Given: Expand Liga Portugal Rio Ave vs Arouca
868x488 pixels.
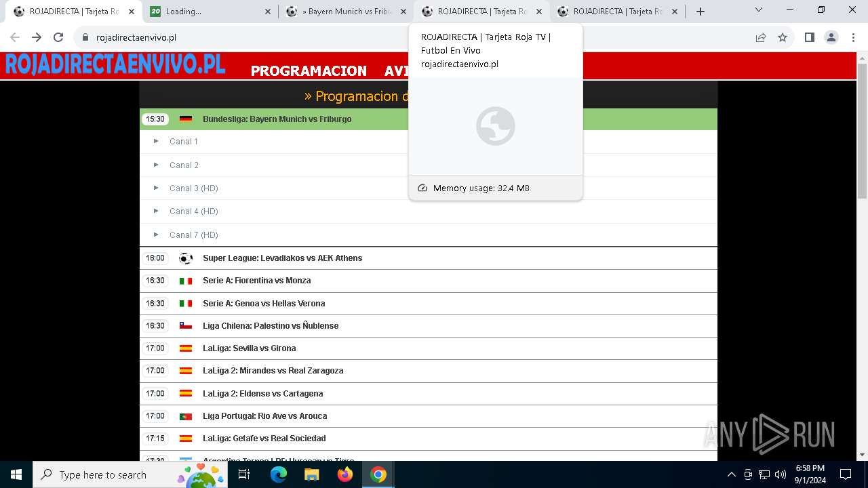Looking at the screenshot, I should 428,416.
